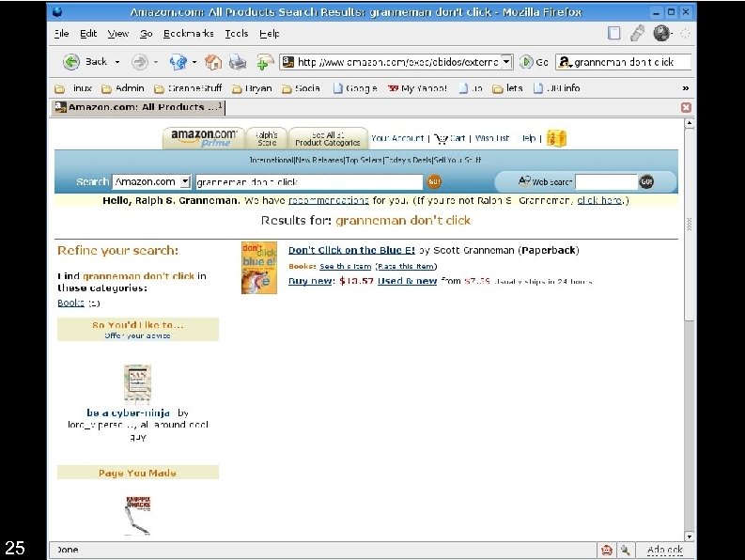This screenshot has width=745, height=560.
Task: Click the Amazon search engine icon in search box
Action: pos(564,62)
